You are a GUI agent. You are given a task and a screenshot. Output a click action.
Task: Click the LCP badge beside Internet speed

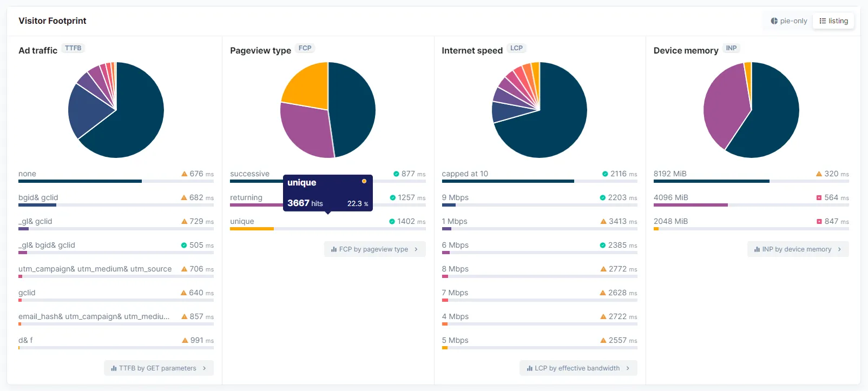(x=516, y=48)
